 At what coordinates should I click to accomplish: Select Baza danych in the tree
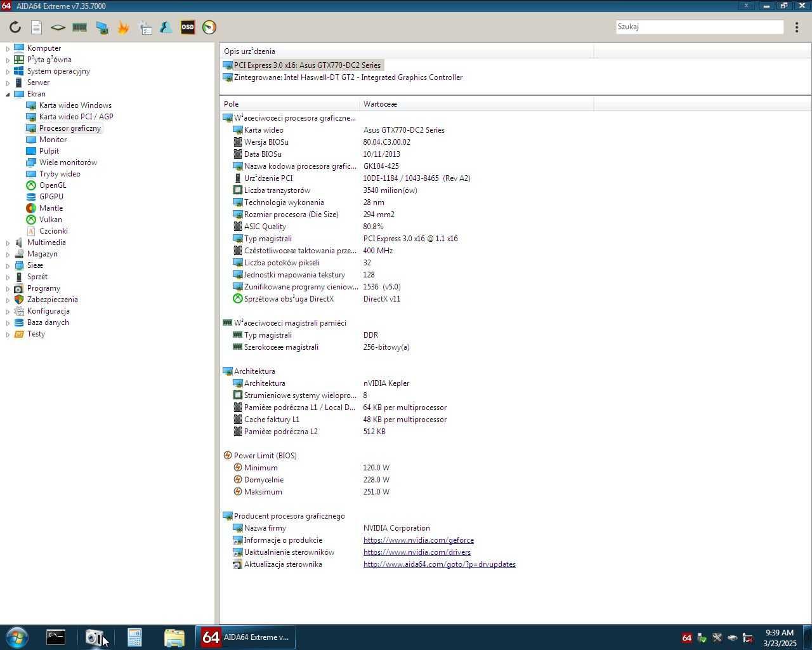pos(48,322)
